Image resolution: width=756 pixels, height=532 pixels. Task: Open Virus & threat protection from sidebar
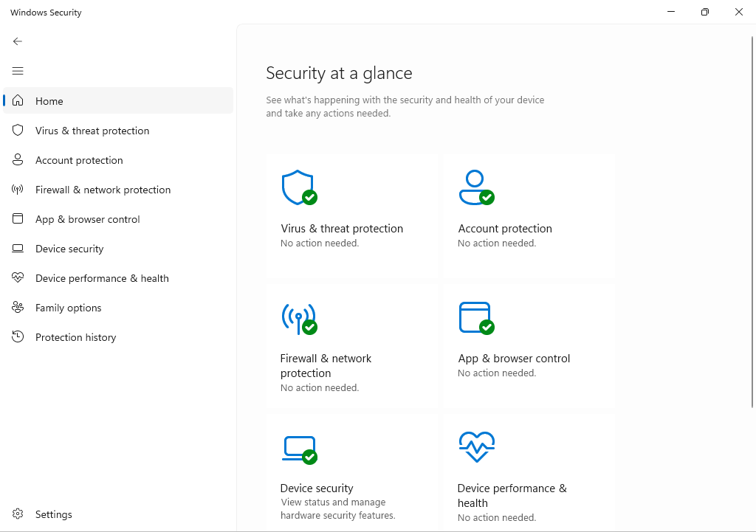pyautogui.click(x=92, y=131)
